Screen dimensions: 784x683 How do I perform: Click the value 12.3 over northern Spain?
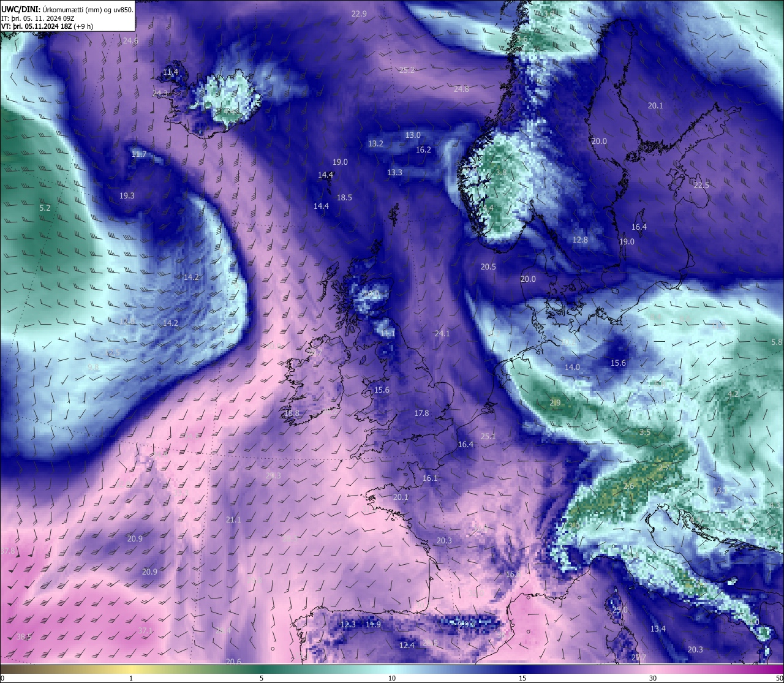348,624
